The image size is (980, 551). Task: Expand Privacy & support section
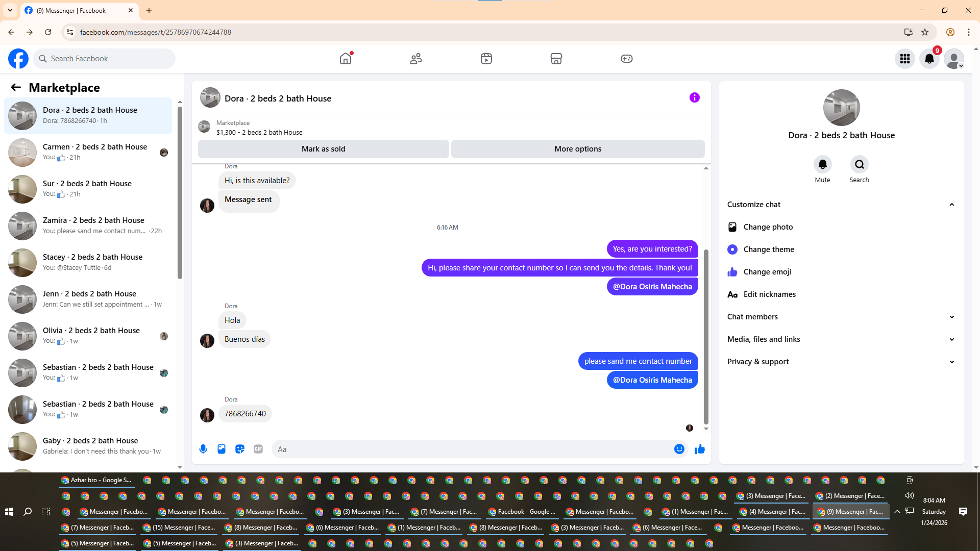(x=951, y=362)
